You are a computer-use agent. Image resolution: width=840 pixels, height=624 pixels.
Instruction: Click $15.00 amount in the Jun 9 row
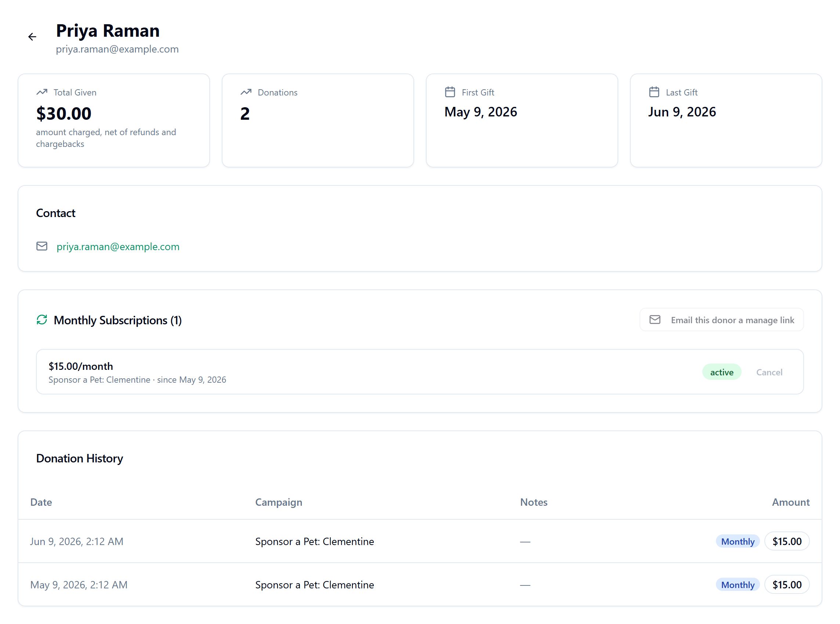(787, 541)
